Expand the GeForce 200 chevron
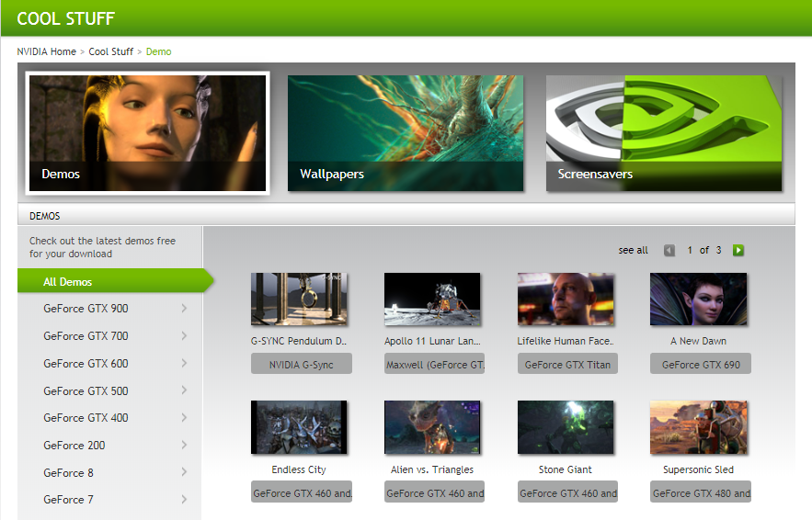The image size is (812, 520). click(184, 446)
